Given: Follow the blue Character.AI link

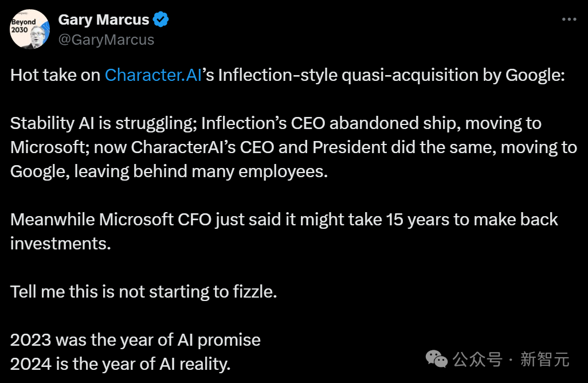Looking at the screenshot, I should pyautogui.click(x=153, y=75).
